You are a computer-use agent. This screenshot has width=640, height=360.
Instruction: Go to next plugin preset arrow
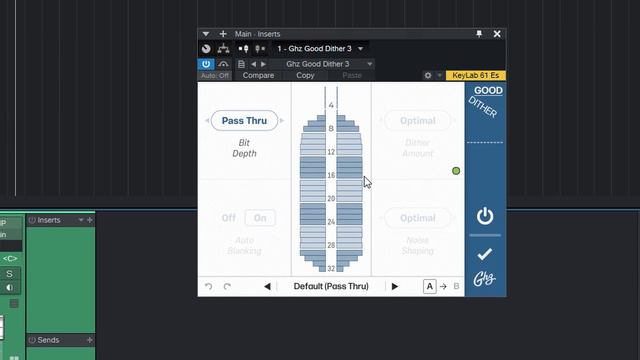click(x=395, y=287)
